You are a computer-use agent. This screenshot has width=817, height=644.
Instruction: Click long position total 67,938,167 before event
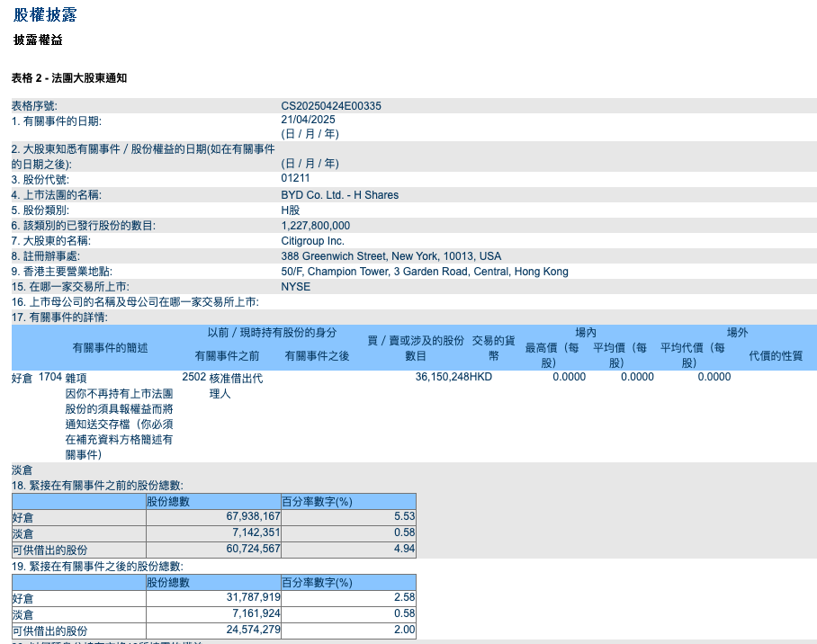[x=253, y=516]
